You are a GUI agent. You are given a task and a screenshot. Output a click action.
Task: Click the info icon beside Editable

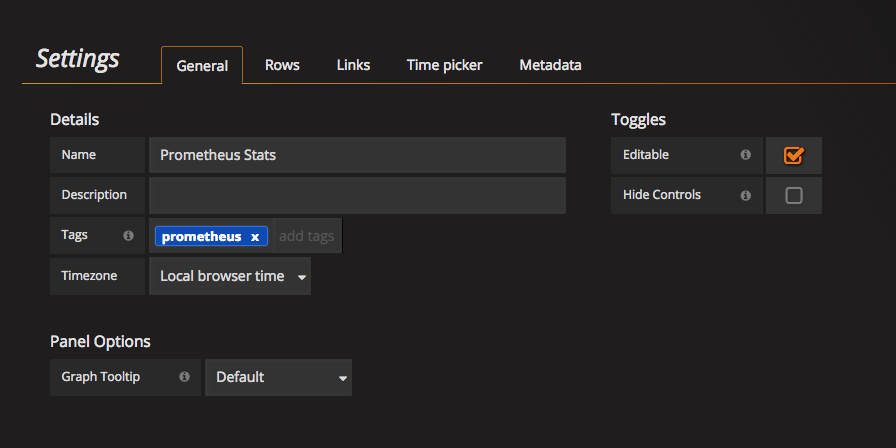coord(745,155)
